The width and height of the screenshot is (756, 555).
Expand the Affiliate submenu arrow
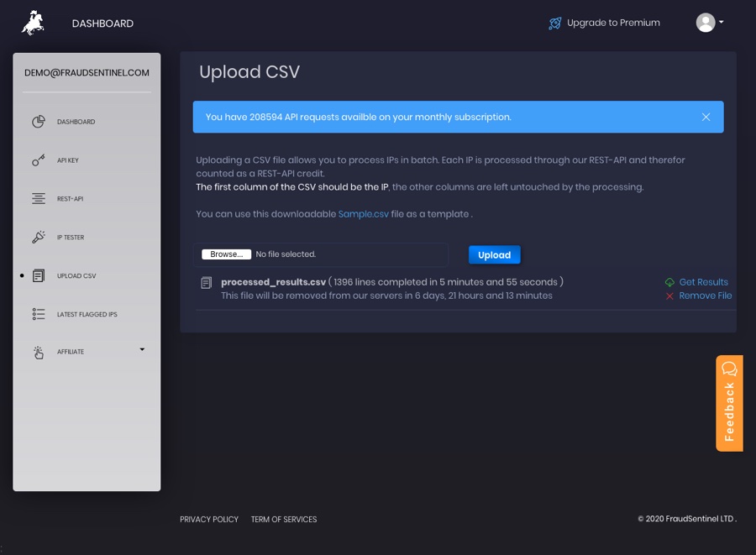(142, 349)
